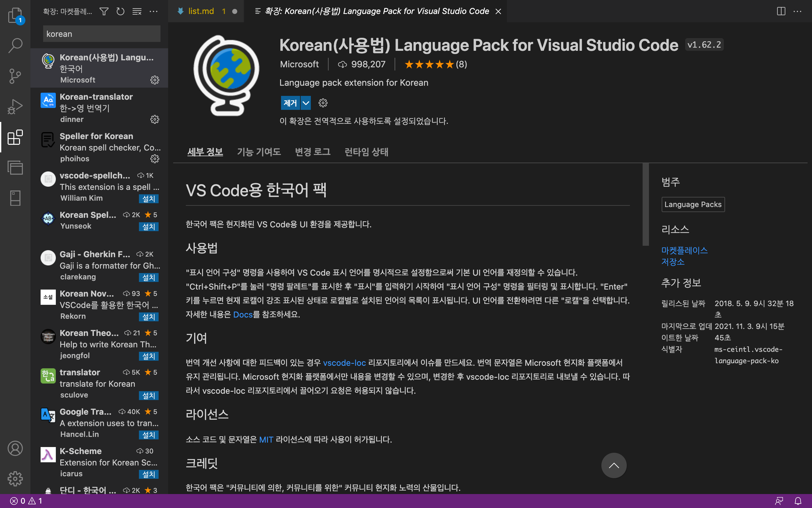Image resolution: width=812 pixels, height=508 pixels.
Task: Install translator extension by sculove
Action: [x=149, y=395]
